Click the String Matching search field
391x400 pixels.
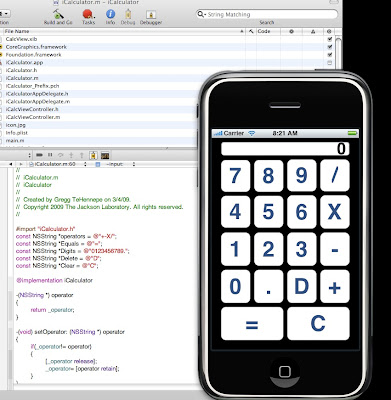click(267, 14)
